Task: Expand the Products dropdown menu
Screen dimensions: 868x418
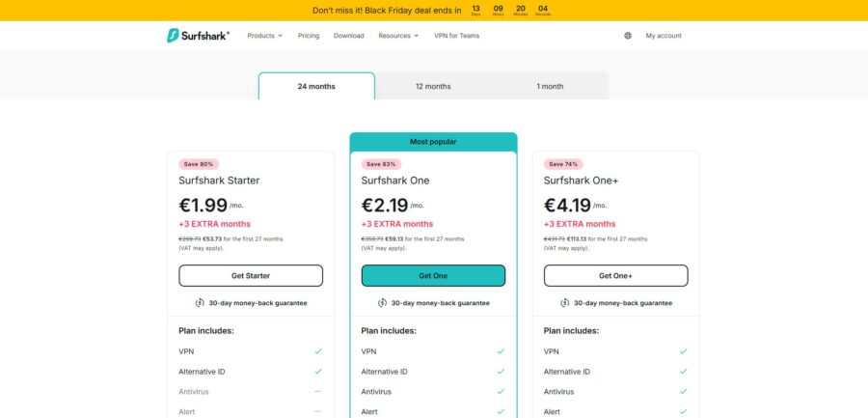Action: pos(264,36)
